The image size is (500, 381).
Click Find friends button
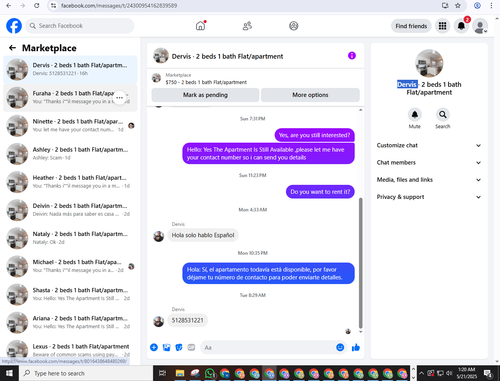[x=411, y=26]
